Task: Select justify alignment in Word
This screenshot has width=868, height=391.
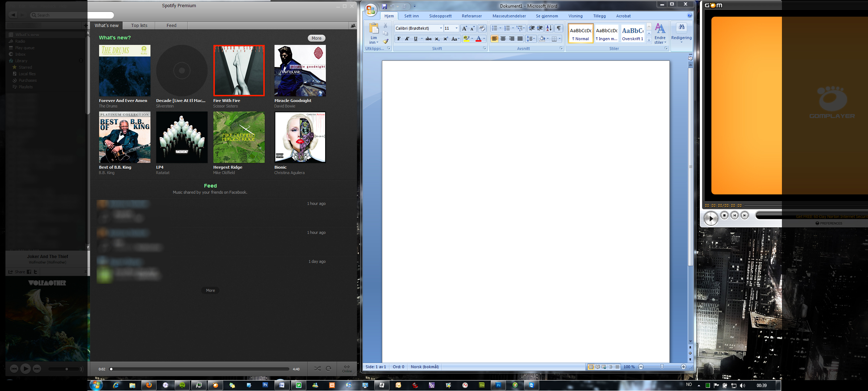Action: pyautogui.click(x=520, y=39)
